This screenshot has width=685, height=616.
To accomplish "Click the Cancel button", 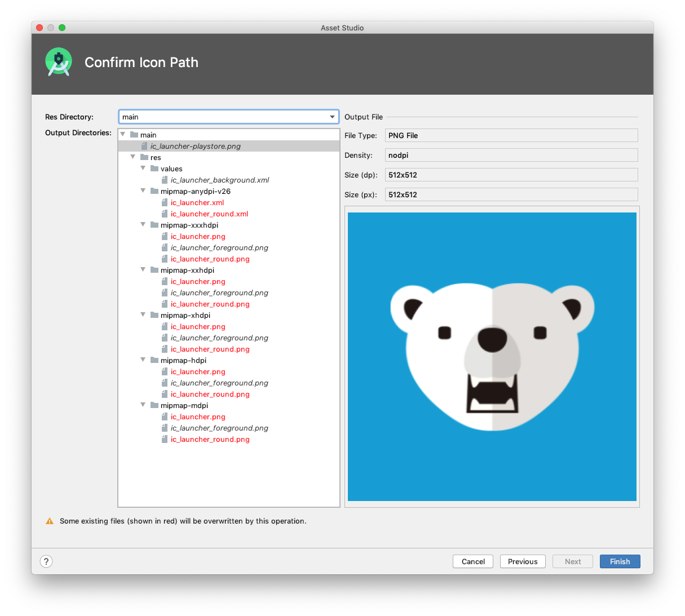I will click(x=472, y=561).
